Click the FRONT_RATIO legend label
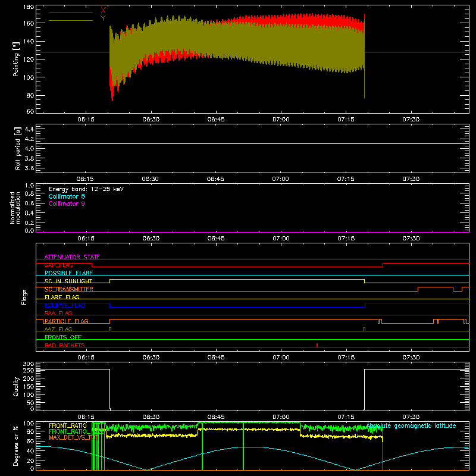The height and width of the screenshot is (476, 476). (x=68, y=425)
